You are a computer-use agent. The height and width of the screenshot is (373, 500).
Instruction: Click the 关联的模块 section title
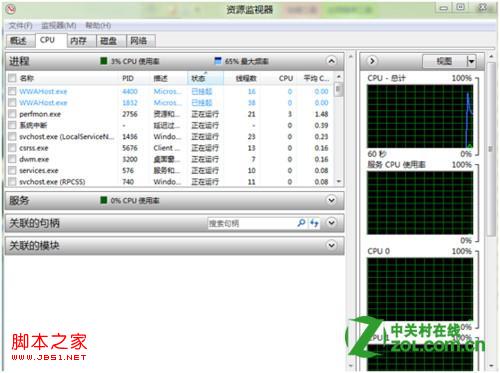(x=34, y=245)
